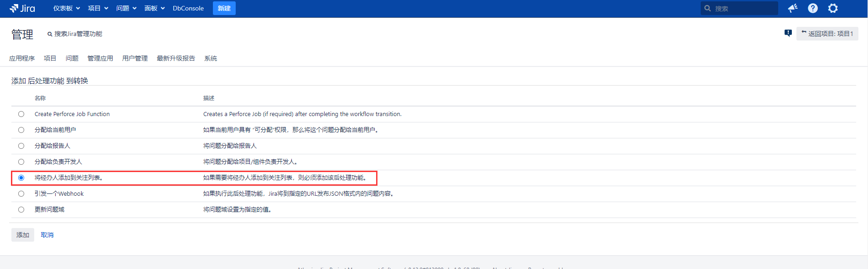Click the feedback speech bubble icon
This screenshot has height=269, width=868.
788,33
